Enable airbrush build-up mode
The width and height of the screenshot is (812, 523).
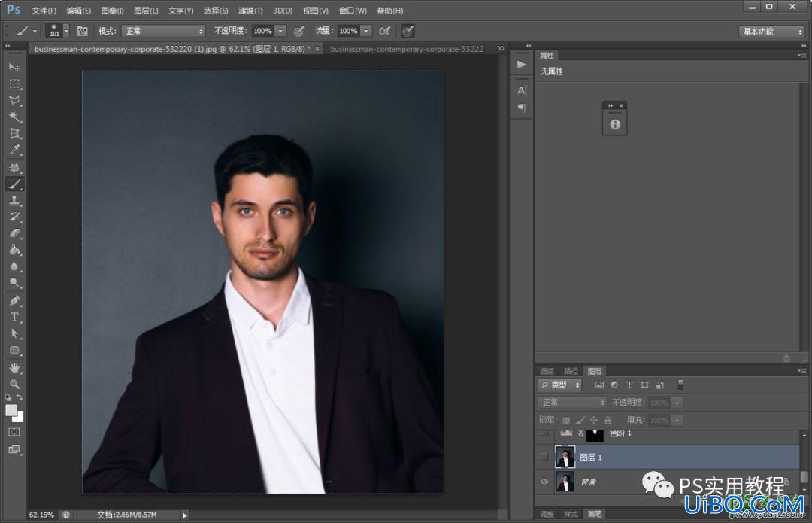384,31
